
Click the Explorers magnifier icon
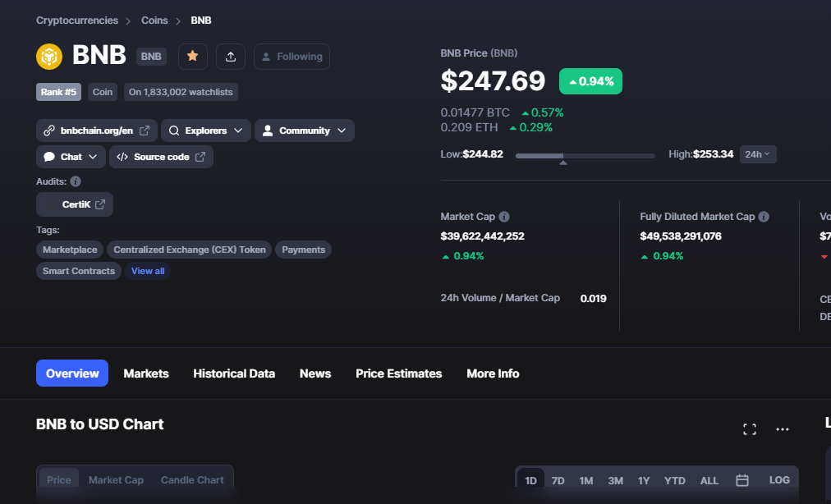click(x=174, y=131)
